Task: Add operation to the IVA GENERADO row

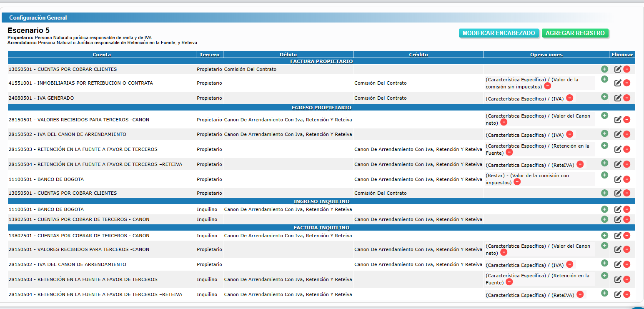Action: (604, 97)
